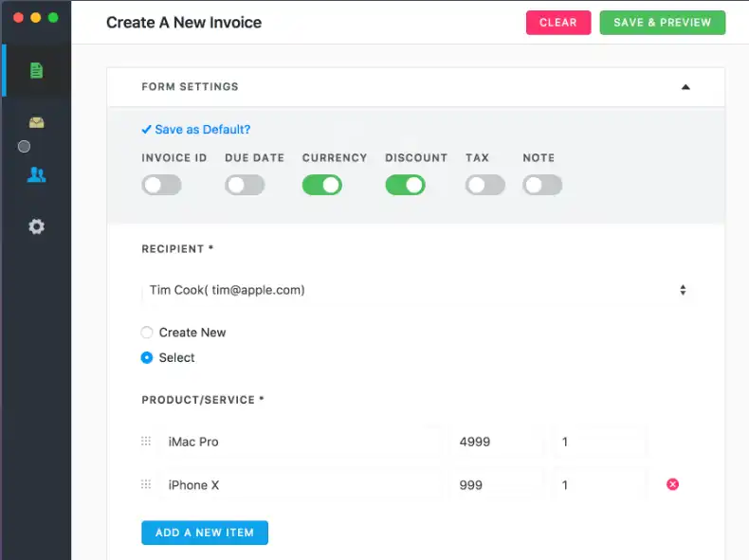Open the invoice form sidebar icon
The height and width of the screenshot is (560, 749).
36,70
